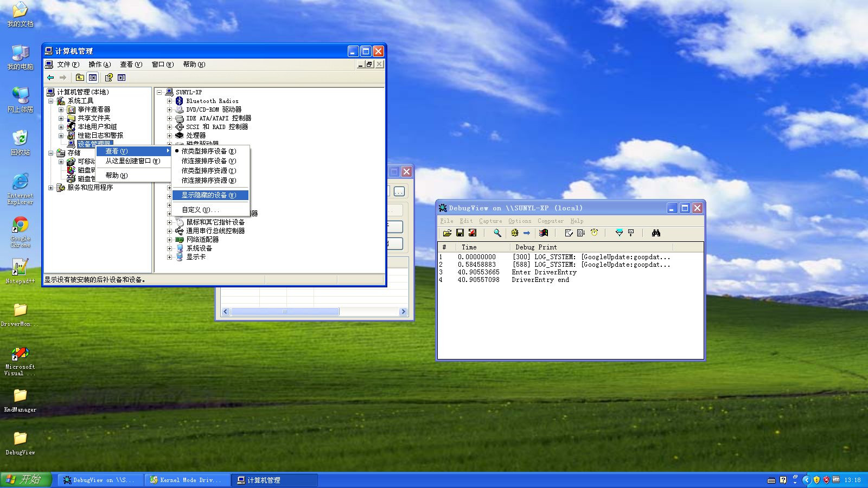Expand the DVD/CD-ROM 驱动器 category

click(x=169, y=110)
